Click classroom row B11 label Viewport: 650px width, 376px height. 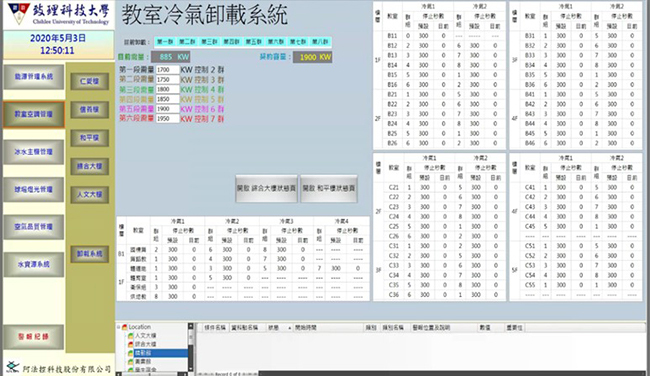392,36
